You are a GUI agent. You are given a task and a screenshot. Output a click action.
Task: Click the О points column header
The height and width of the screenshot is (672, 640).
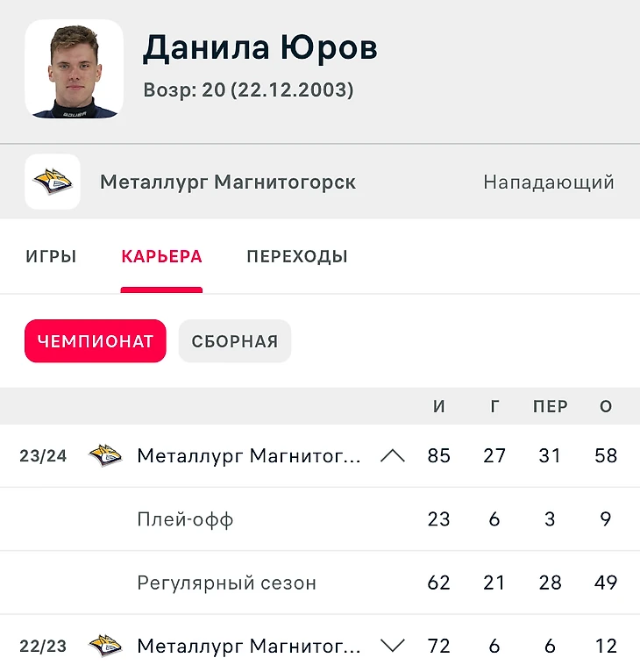click(606, 407)
